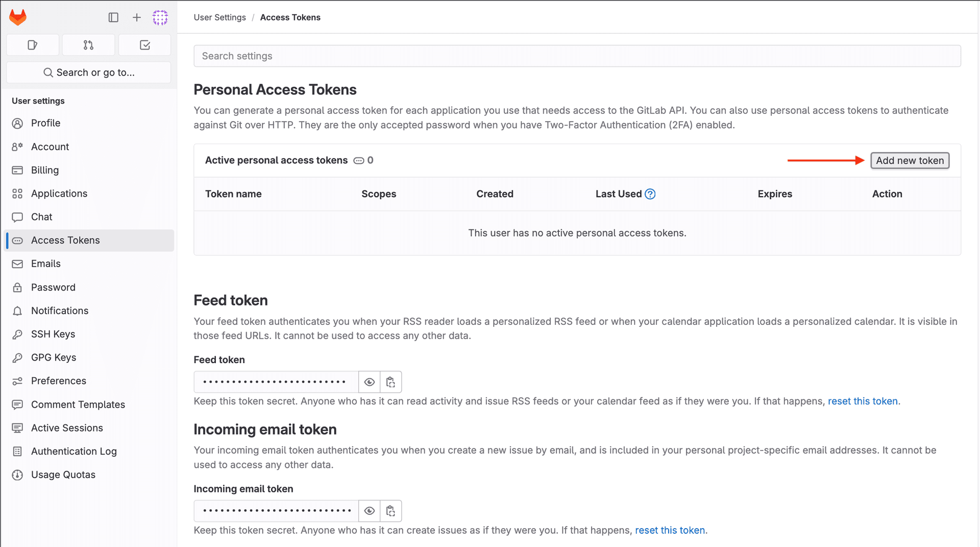This screenshot has width=980, height=547.
Task: Reveal the Incoming email token value
Action: 369,511
